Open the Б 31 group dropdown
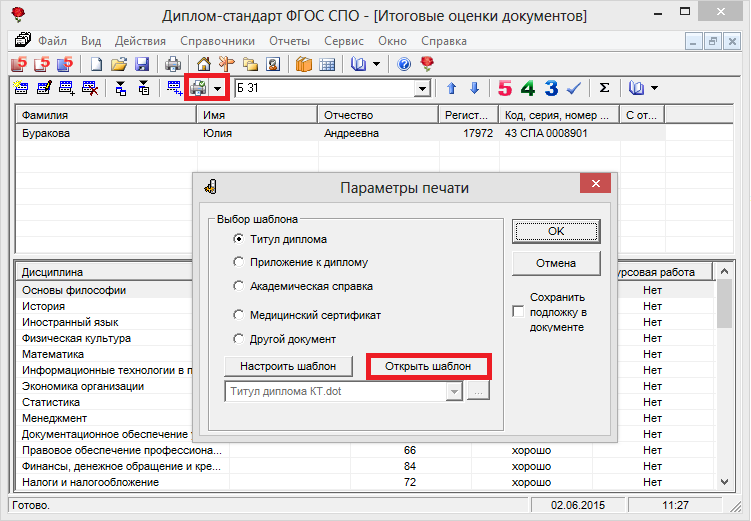751x521 pixels. (x=423, y=89)
